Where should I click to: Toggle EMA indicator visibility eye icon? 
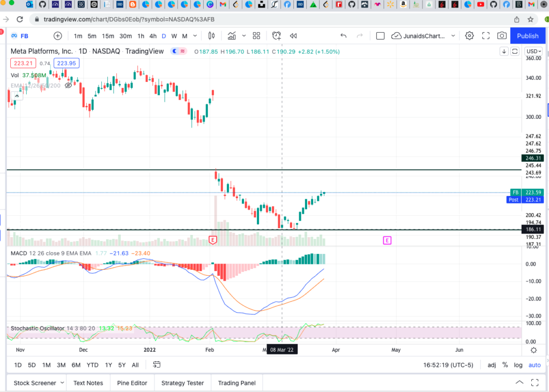pos(68,85)
